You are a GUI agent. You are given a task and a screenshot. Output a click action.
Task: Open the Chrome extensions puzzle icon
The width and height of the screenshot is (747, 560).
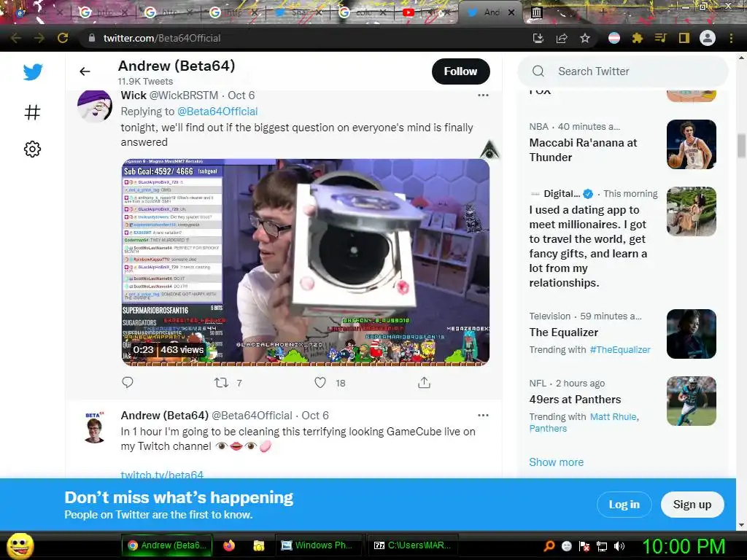[x=638, y=38]
